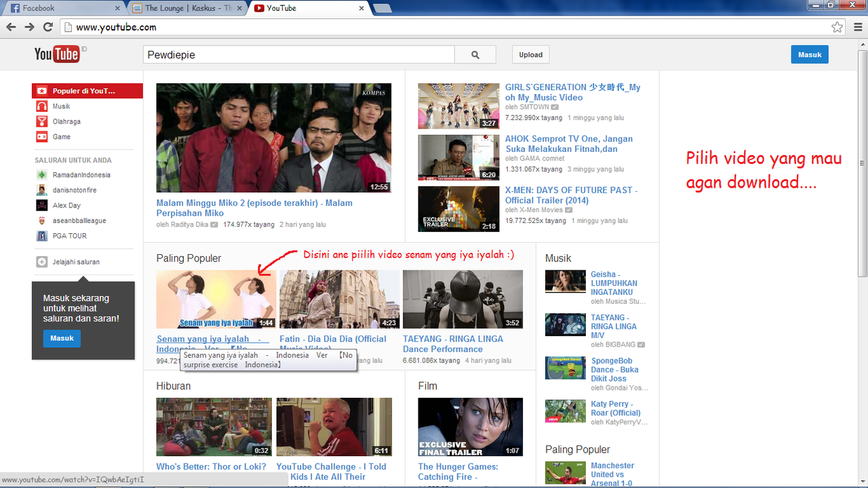Reload the page
868x488 pixels.
47,27
